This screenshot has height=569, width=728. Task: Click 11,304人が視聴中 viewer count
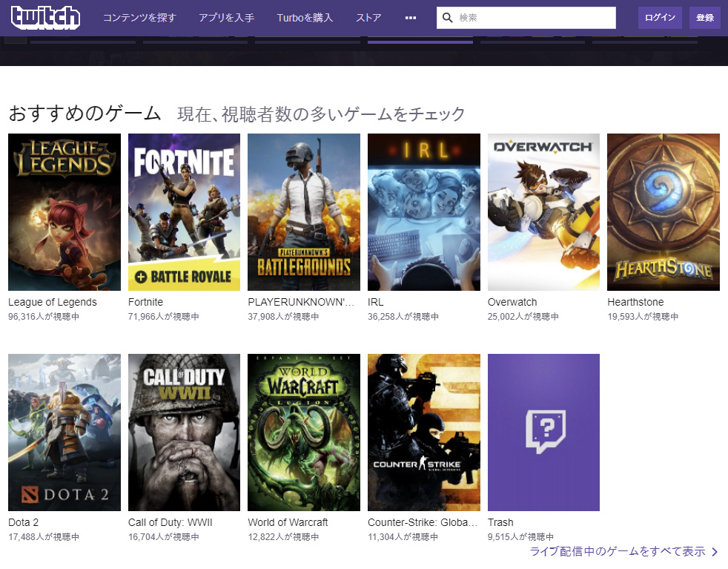coord(403,536)
